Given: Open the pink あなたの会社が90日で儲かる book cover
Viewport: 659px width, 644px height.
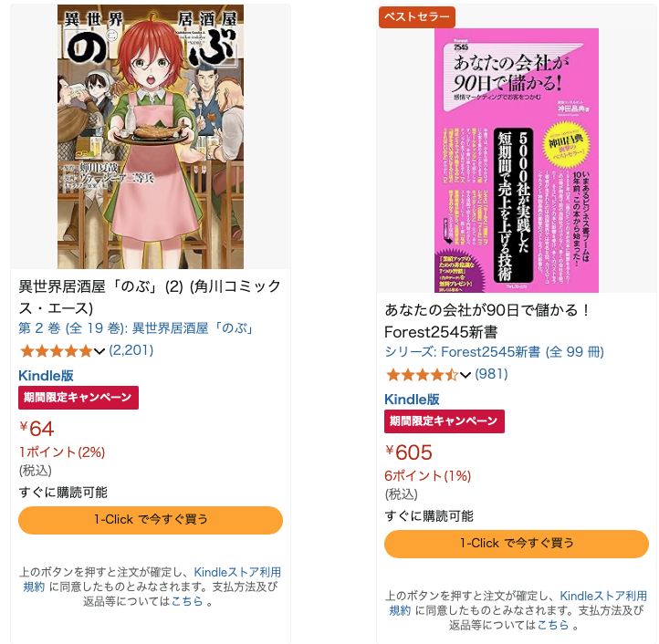Looking at the screenshot, I should point(516,160).
